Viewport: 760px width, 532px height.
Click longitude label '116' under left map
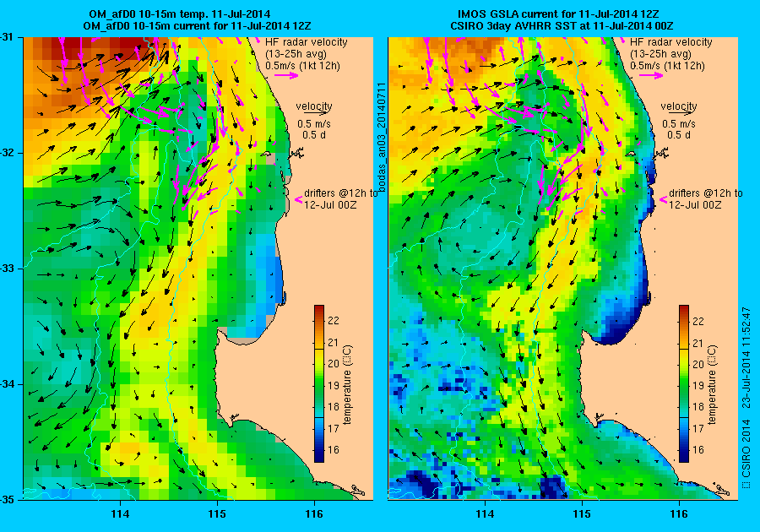click(314, 514)
